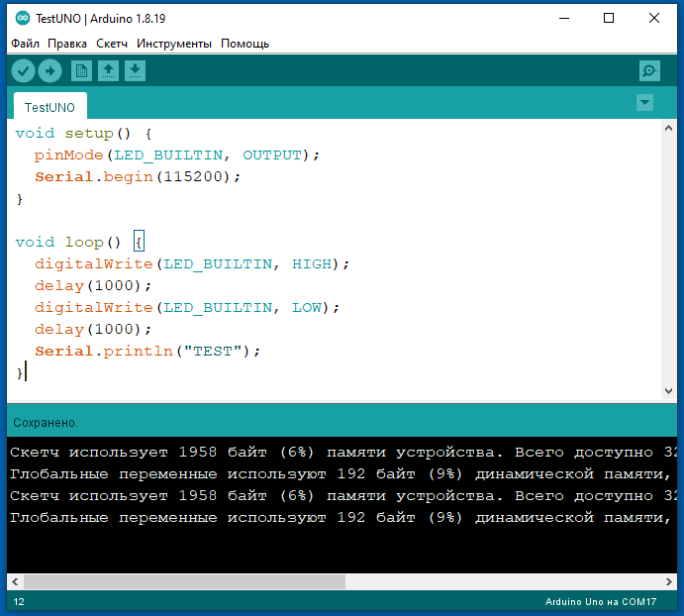Click the Verify (checkmark) button
The height and width of the screenshot is (616, 684).
[x=23, y=70]
